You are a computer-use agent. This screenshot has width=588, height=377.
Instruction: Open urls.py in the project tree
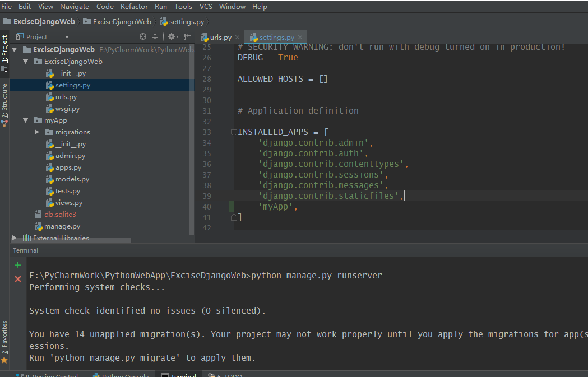point(66,97)
